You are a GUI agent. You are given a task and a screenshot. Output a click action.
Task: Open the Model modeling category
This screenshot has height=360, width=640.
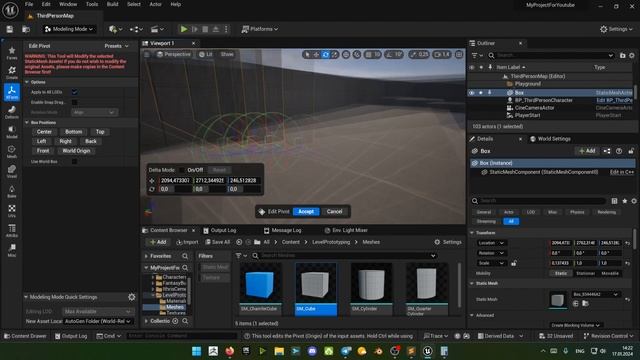click(x=11, y=132)
